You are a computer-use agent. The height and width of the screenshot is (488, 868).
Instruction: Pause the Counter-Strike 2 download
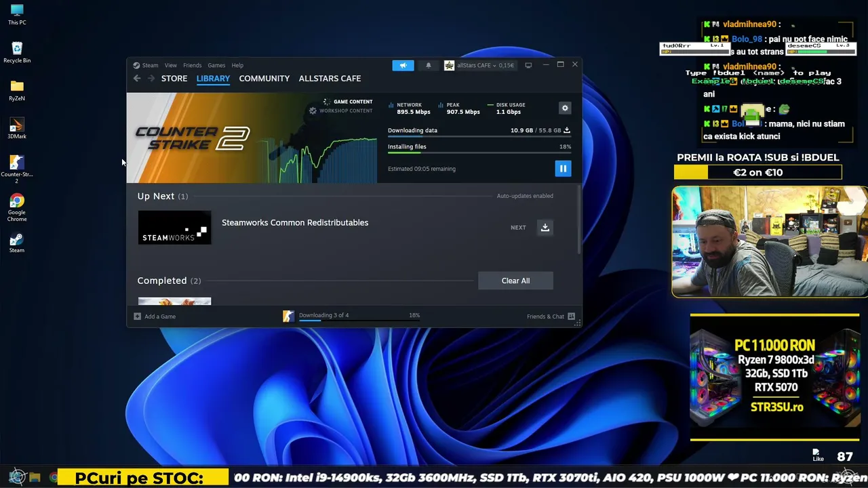563,169
